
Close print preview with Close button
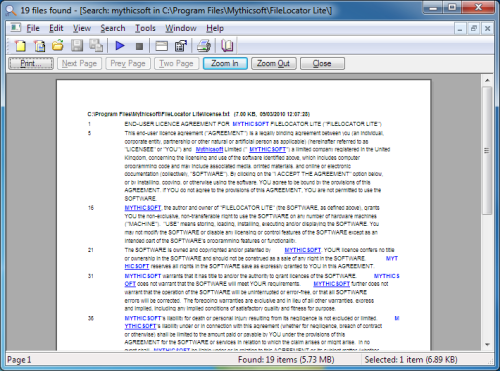(322, 63)
